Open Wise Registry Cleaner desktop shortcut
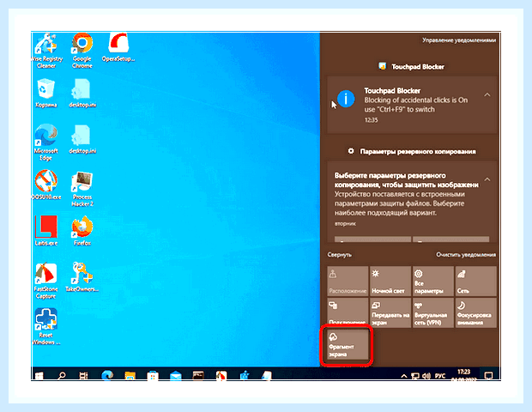The image size is (532, 412). [46, 51]
